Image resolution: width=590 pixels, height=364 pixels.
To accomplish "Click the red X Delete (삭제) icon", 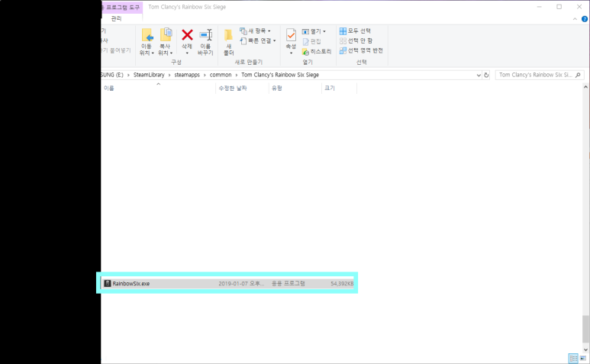I will 187,35.
